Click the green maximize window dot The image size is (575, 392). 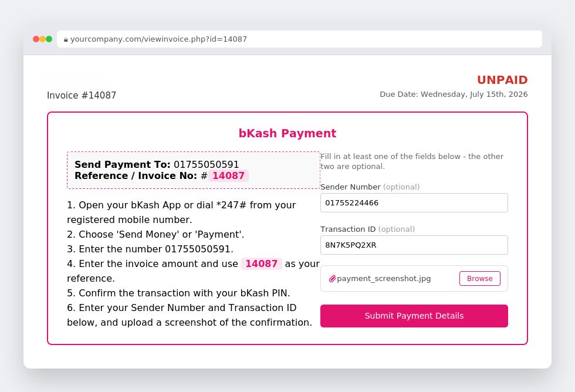[x=49, y=39]
